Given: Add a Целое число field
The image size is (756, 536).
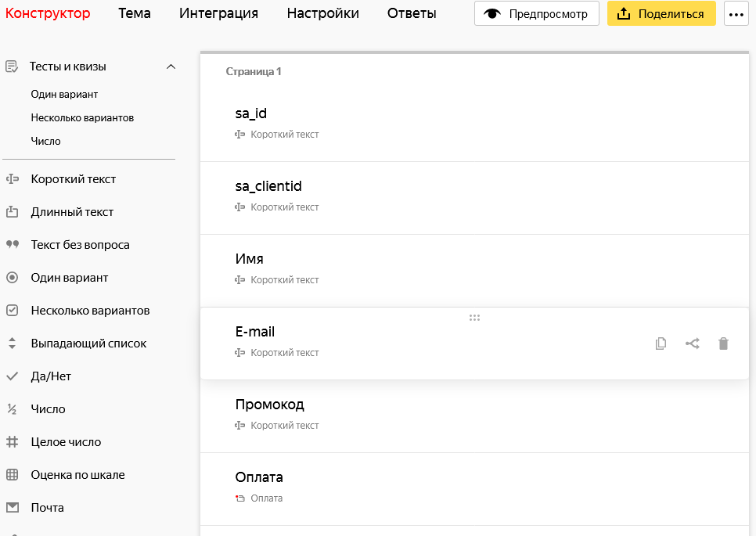Looking at the screenshot, I should point(66,442).
